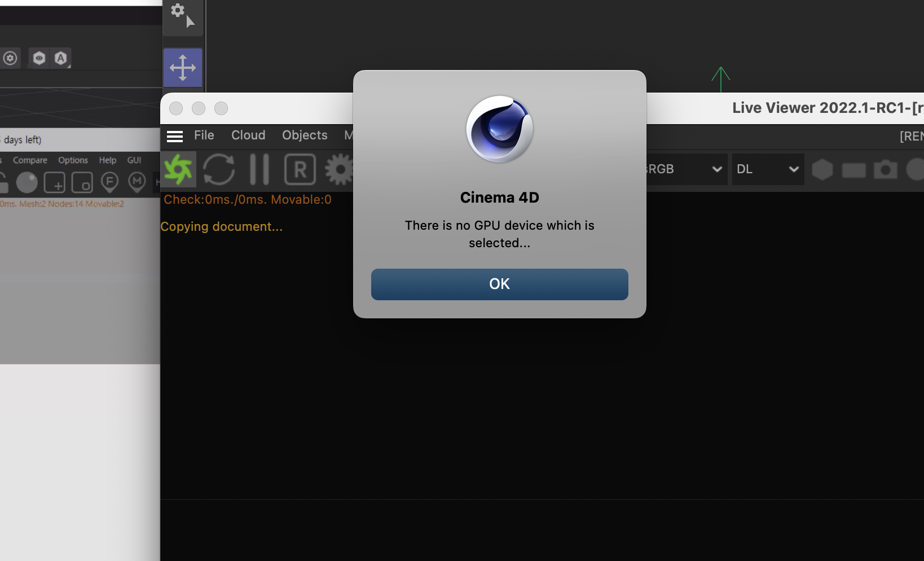Toggle the render region rectangle icon
Image resolution: width=924 pixels, height=561 pixels.
click(854, 170)
